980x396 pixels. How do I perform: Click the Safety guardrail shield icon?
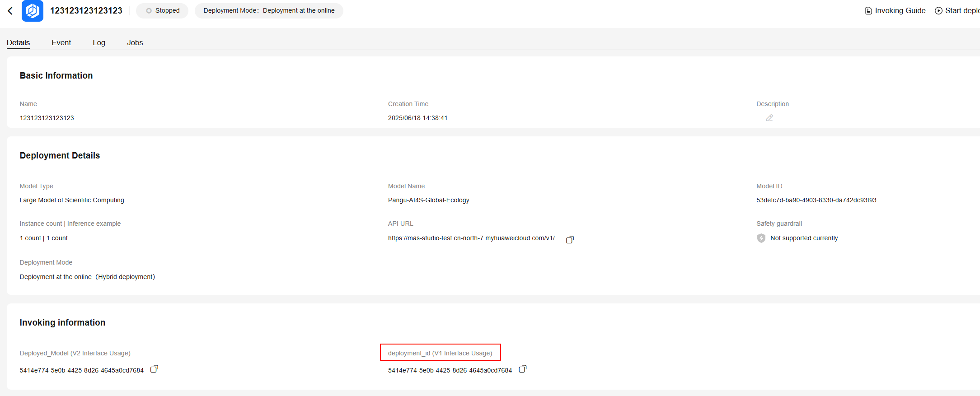(x=761, y=238)
